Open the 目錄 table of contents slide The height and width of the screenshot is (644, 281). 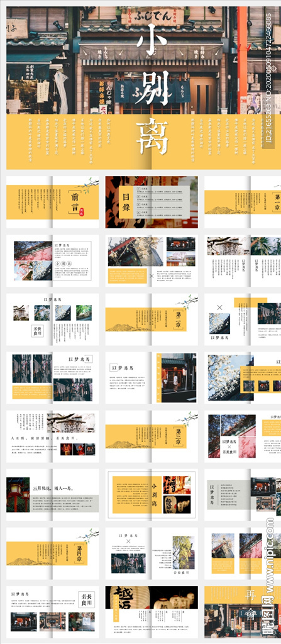(x=152, y=202)
